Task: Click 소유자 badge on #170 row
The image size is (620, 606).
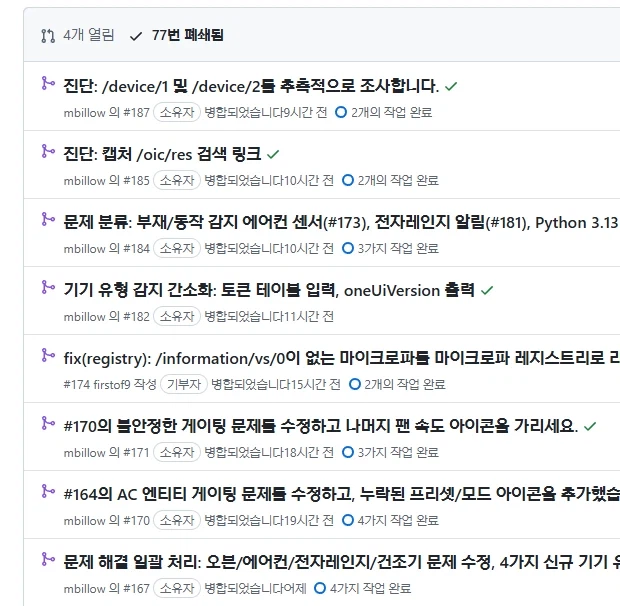Action: tap(177, 520)
